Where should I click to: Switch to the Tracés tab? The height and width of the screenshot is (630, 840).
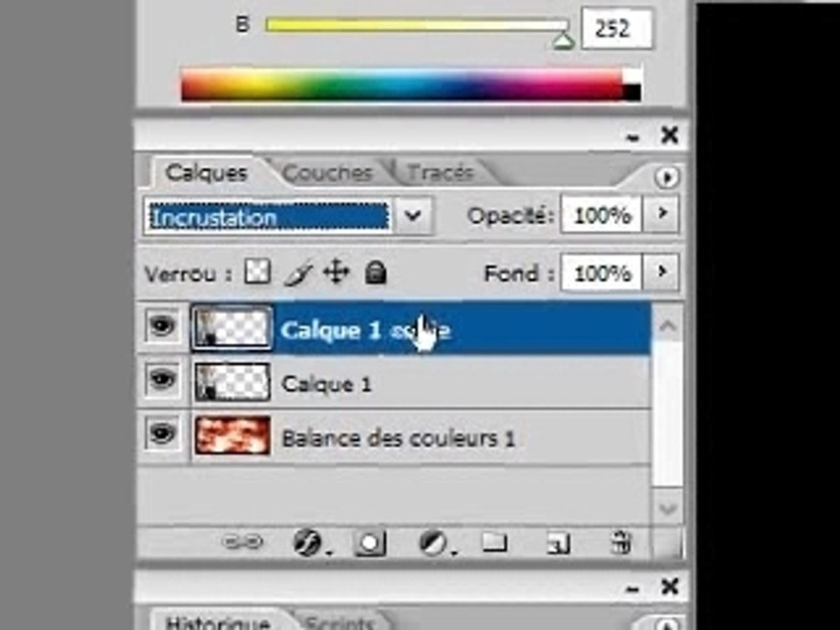pos(440,172)
